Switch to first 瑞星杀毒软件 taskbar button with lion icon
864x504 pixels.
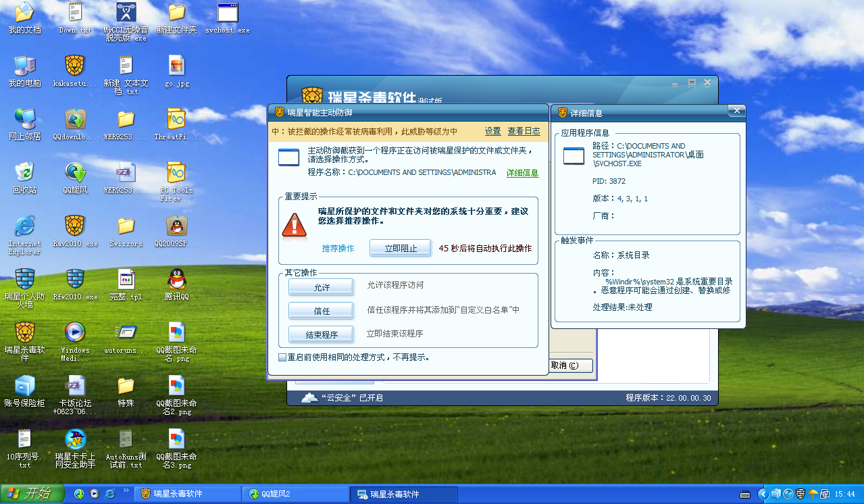click(187, 494)
